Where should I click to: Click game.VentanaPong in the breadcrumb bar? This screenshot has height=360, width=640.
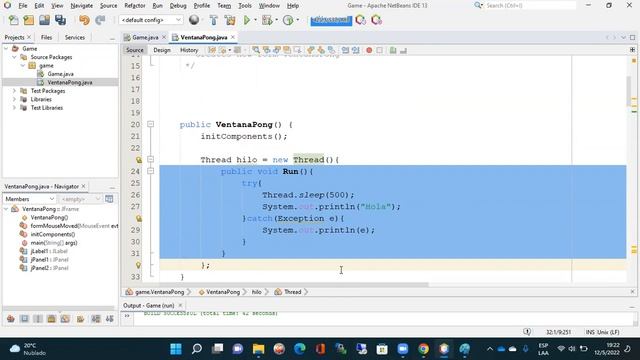[x=160, y=292]
